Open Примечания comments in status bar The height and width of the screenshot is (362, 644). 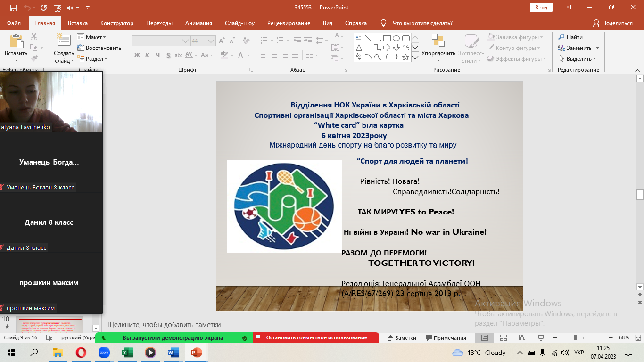(446, 338)
